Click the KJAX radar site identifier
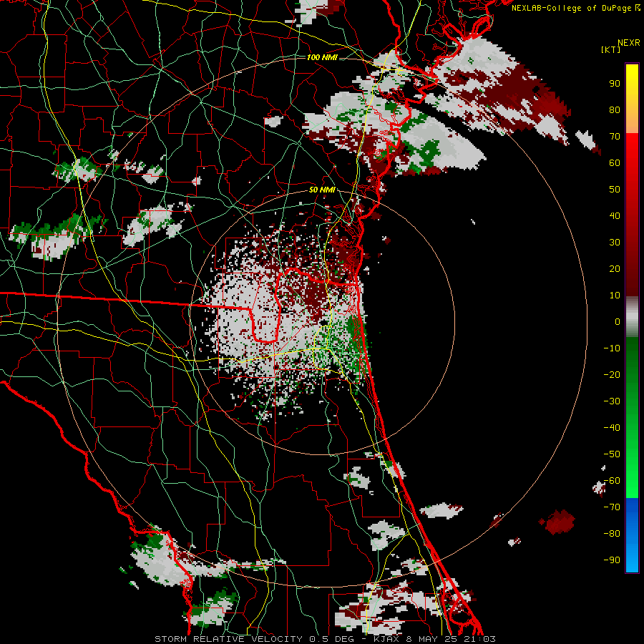The width and height of the screenshot is (644, 644). (386, 639)
